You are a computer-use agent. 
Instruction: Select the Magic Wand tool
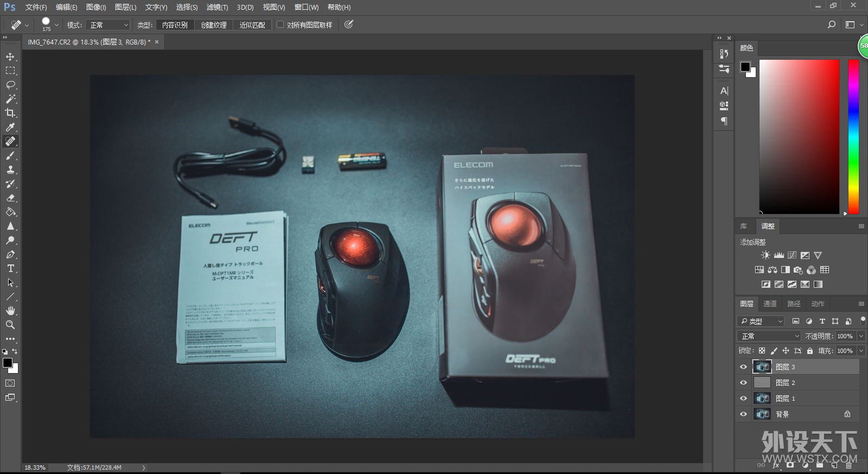pyautogui.click(x=10, y=99)
